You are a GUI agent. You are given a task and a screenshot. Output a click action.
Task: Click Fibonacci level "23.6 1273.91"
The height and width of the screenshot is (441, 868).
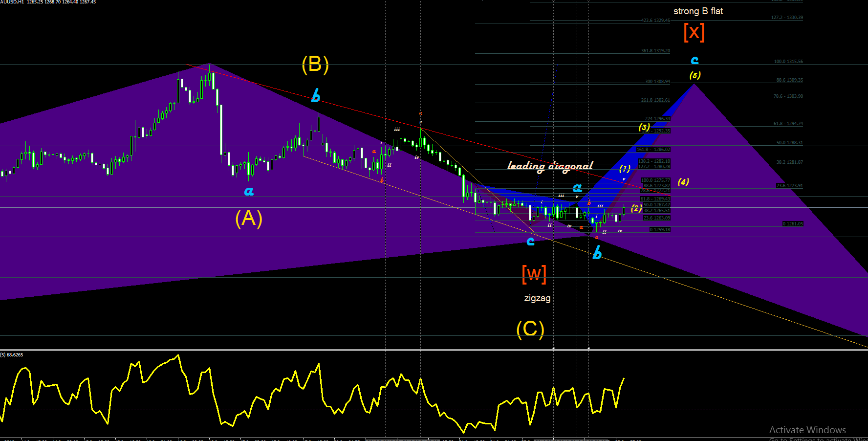[x=790, y=186]
